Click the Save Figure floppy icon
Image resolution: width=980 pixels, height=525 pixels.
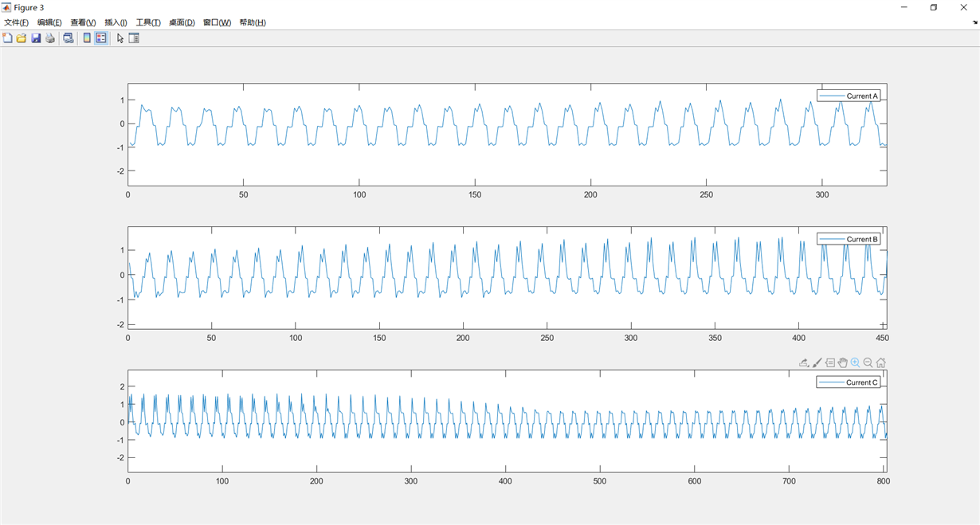coord(36,38)
